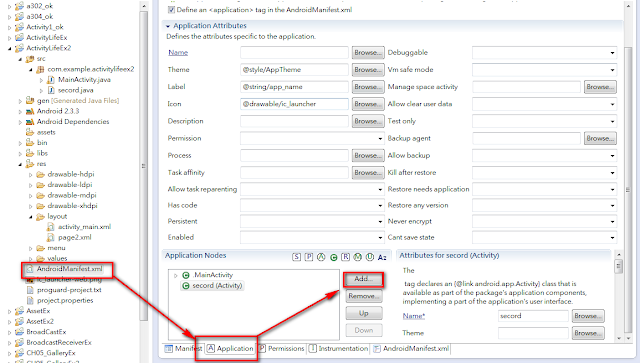Screen dimensions: 640x363
Task: Click the green icon beside second (Activity) node
Action: [186, 286]
